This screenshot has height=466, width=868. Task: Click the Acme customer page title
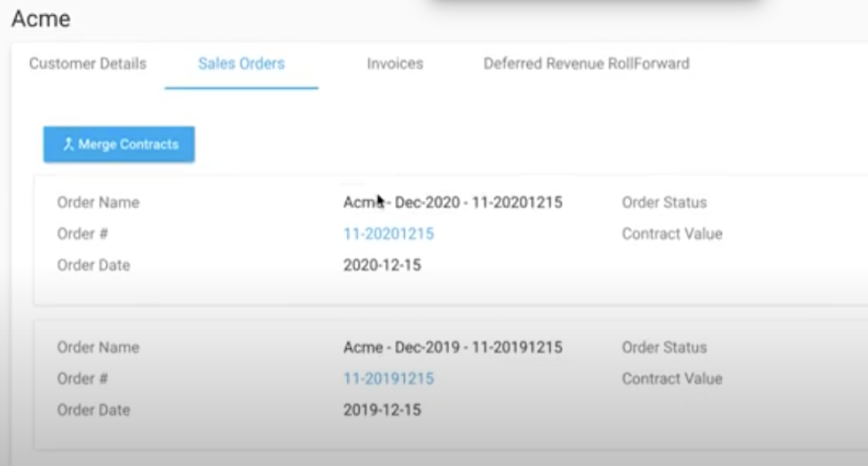(x=41, y=19)
